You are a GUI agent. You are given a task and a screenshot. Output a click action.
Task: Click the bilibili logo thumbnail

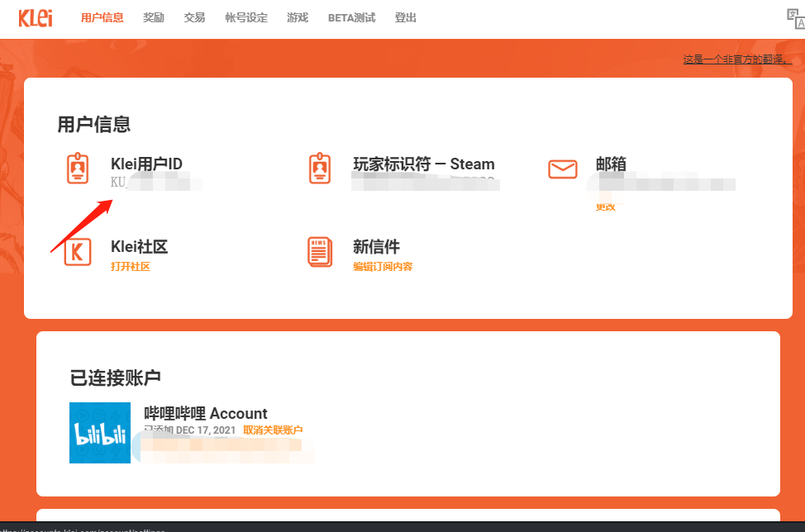[x=100, y=433]
